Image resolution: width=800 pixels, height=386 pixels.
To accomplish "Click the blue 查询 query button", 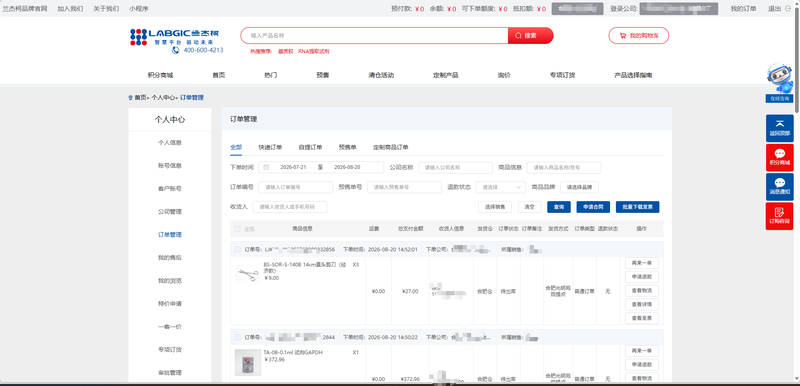I will [559, 207].
